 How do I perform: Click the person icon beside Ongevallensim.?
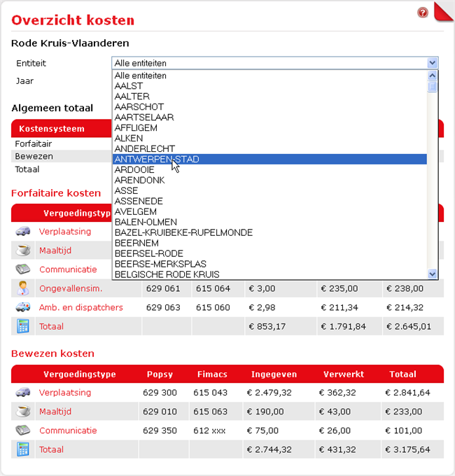coord(23,288)
